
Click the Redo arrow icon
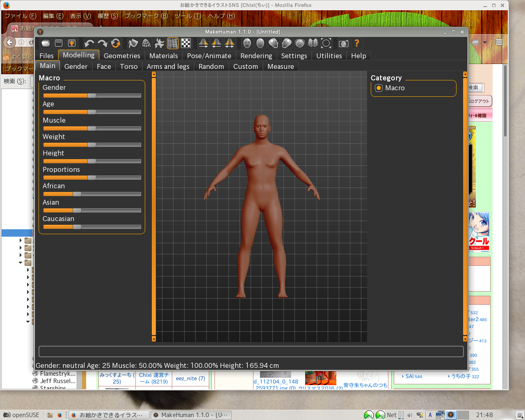click(102, 43)
